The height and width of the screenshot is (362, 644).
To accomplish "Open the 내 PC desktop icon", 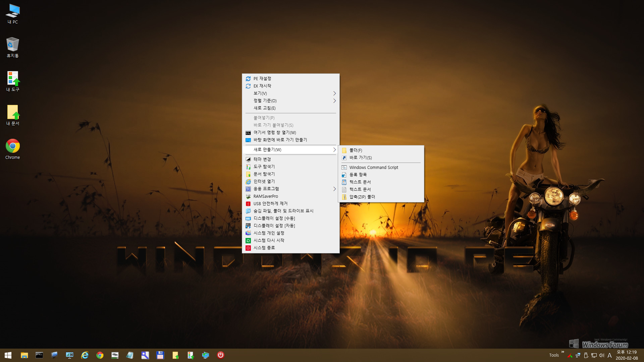I will pyautogui.click(x=13, y=14).
